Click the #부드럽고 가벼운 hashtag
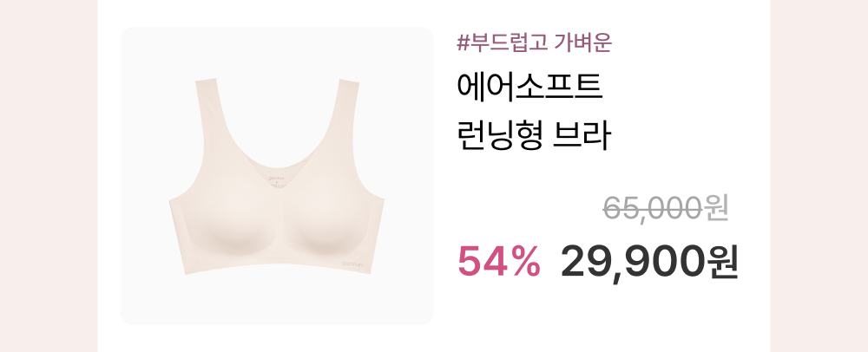Screen dimensions: 868x352 tap(534, 43)
